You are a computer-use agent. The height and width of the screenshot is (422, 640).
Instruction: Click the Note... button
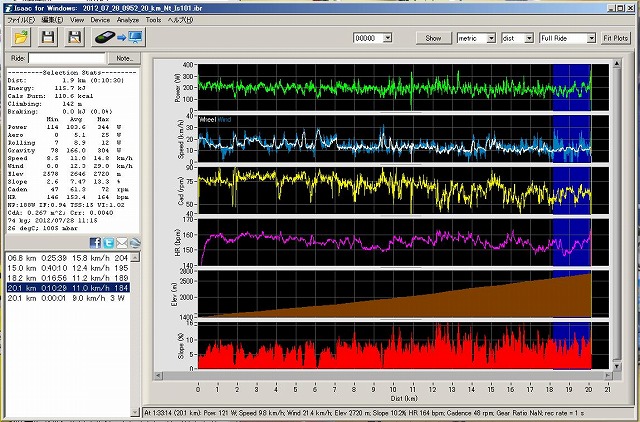[125, 59]
